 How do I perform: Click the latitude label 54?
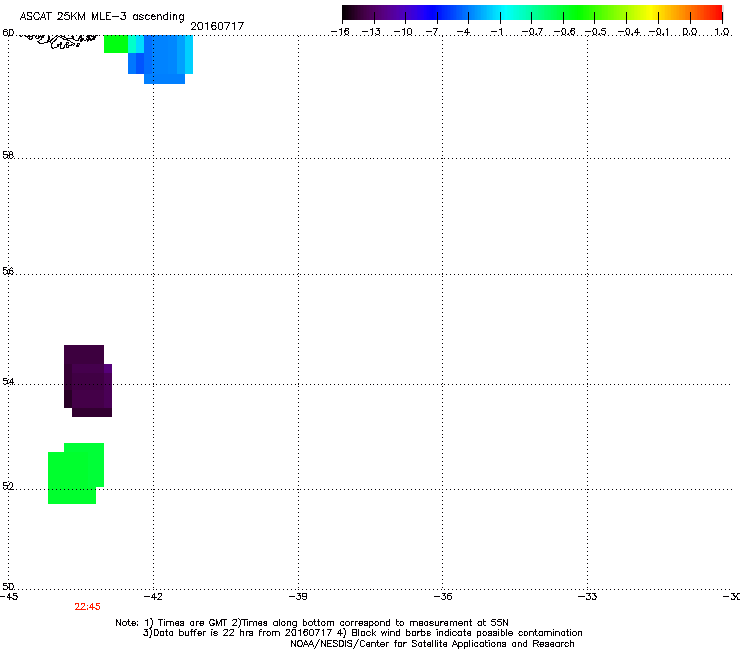click(8, 381)
